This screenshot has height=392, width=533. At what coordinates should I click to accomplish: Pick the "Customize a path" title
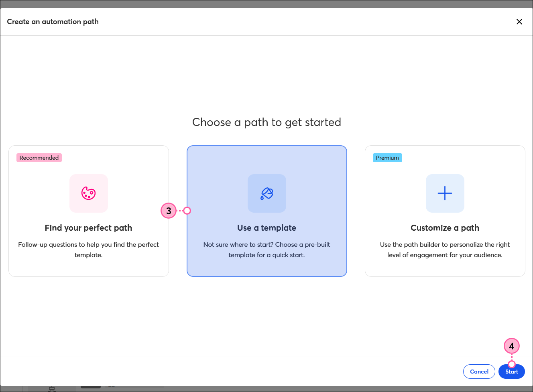pos(445,228)
